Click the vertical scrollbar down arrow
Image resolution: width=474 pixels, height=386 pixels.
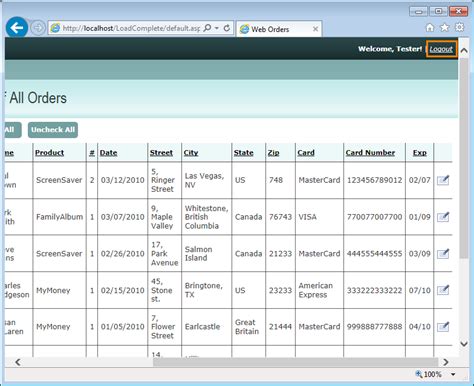click(x=464, y=344)
